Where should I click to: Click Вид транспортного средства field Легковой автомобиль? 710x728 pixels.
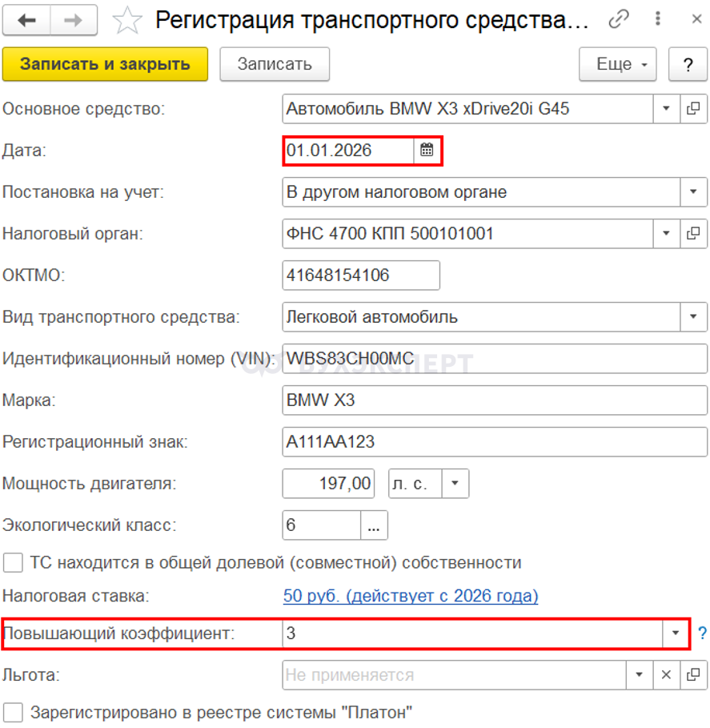[x=481, y=316]
